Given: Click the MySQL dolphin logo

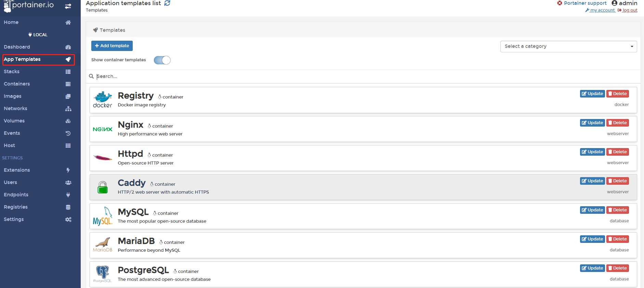Looking at the screenshot, I should click(x=103, y=216).
